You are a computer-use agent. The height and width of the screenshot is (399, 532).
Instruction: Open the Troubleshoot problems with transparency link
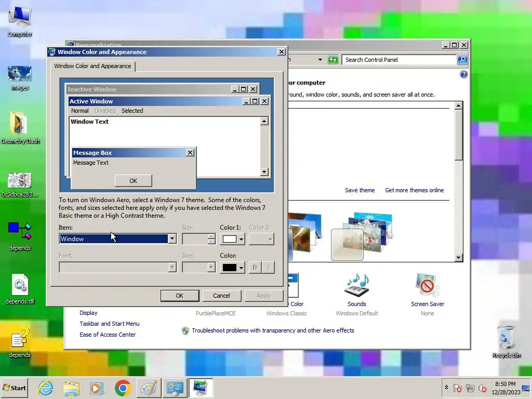tap(273, 330)
